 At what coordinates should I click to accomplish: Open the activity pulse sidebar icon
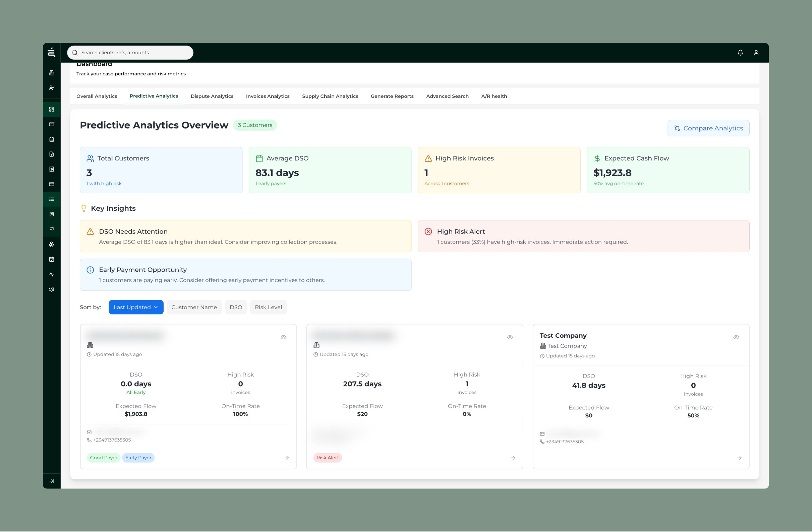[52, 274]
